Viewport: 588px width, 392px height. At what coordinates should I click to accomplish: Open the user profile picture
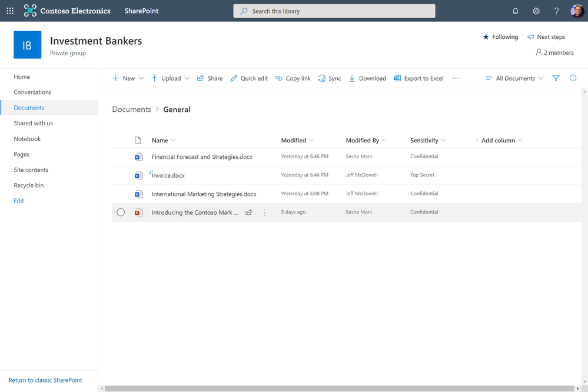(x=577, y=11)
